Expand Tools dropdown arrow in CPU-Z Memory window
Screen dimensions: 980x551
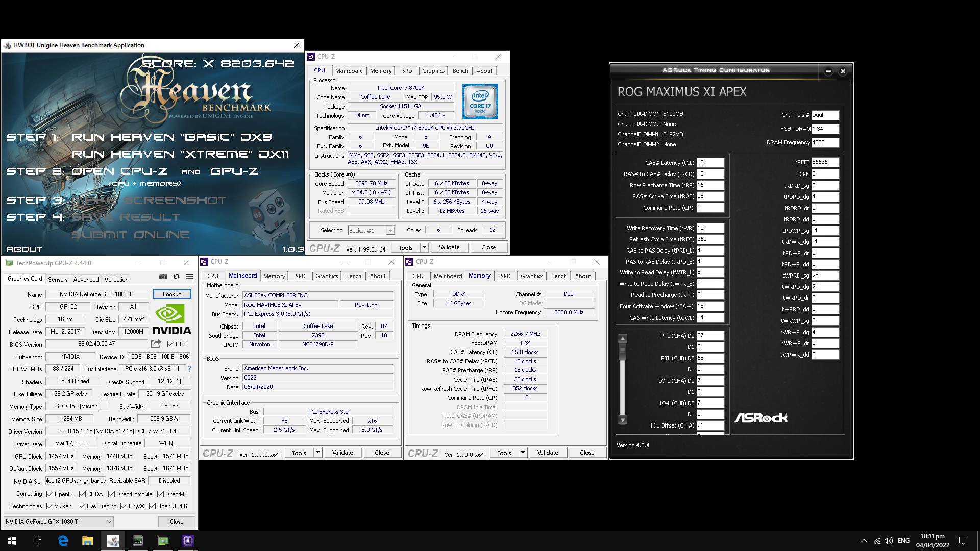(523, 453)
